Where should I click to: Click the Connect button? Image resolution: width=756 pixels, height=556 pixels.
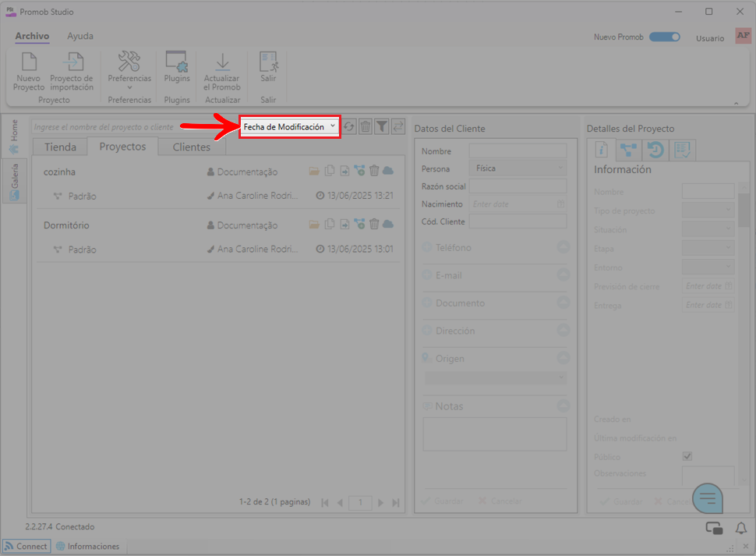tap(26, 546)
